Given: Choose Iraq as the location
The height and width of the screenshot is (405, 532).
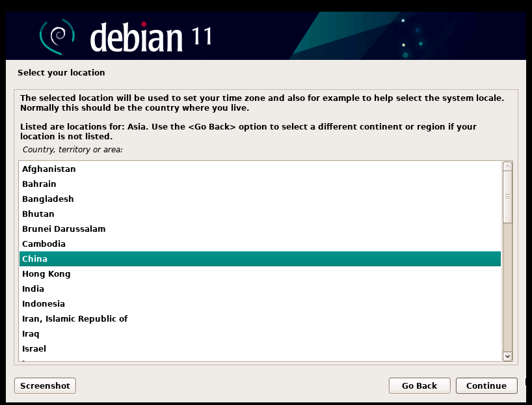Looking at the screenshot, I should (260, 333).
